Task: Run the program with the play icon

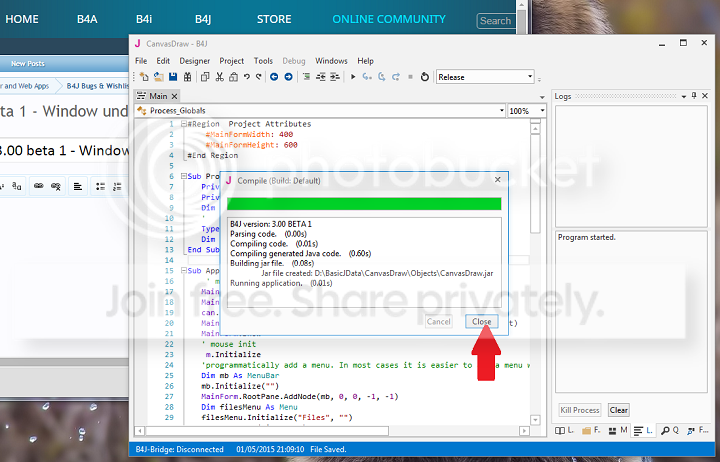Action: pyautogui.click(x=353, y=77)
